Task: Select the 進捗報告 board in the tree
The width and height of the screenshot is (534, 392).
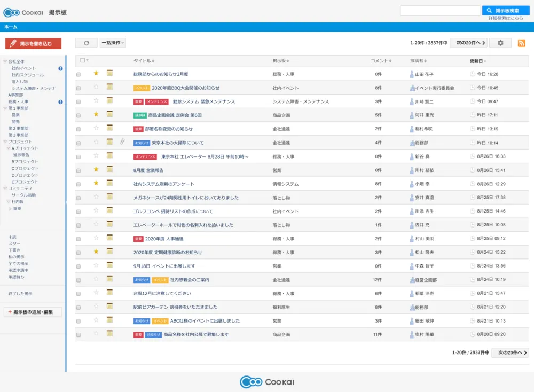Action: click(21, 155)
